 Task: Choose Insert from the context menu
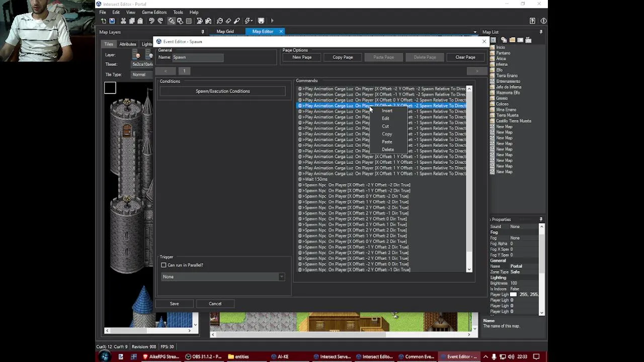point(387,111)
